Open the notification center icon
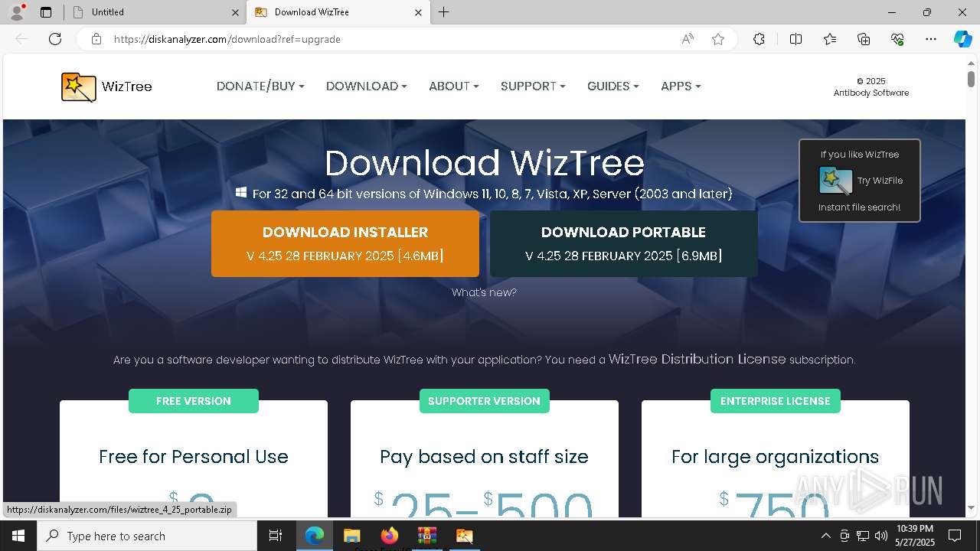 [x=955, y=536]
